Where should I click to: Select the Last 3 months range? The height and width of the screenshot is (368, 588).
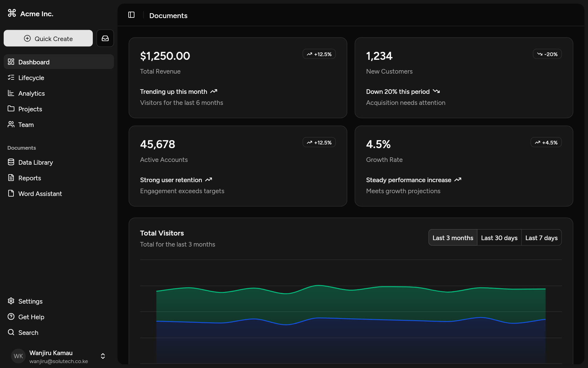(453, 238)
